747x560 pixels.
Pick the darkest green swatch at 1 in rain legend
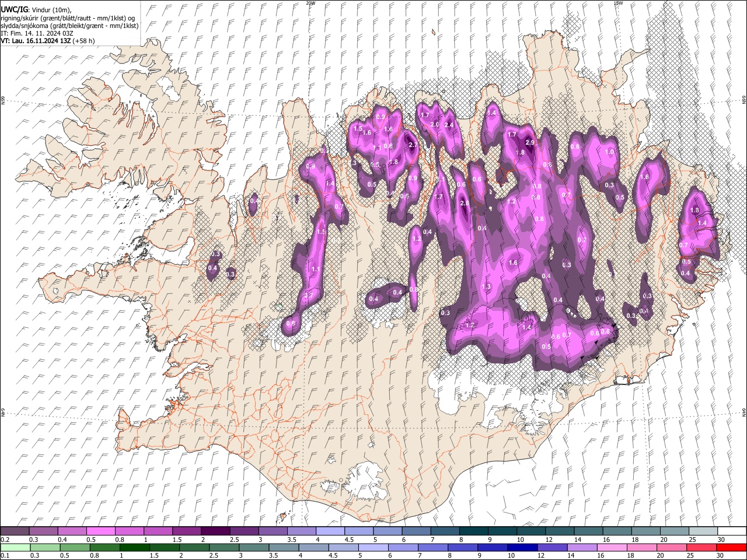click(x=134, y=547)
